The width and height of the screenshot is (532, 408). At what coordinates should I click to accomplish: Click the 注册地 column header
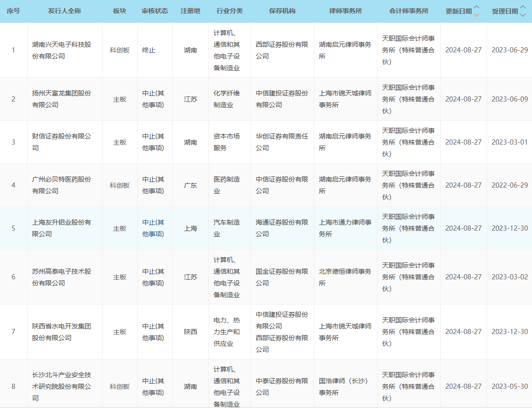coord(191,11)
